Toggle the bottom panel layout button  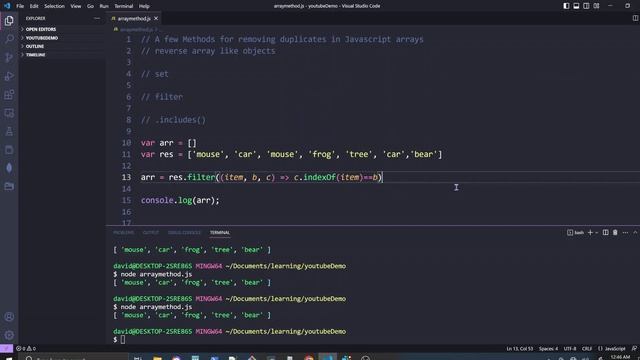point(576,6)
